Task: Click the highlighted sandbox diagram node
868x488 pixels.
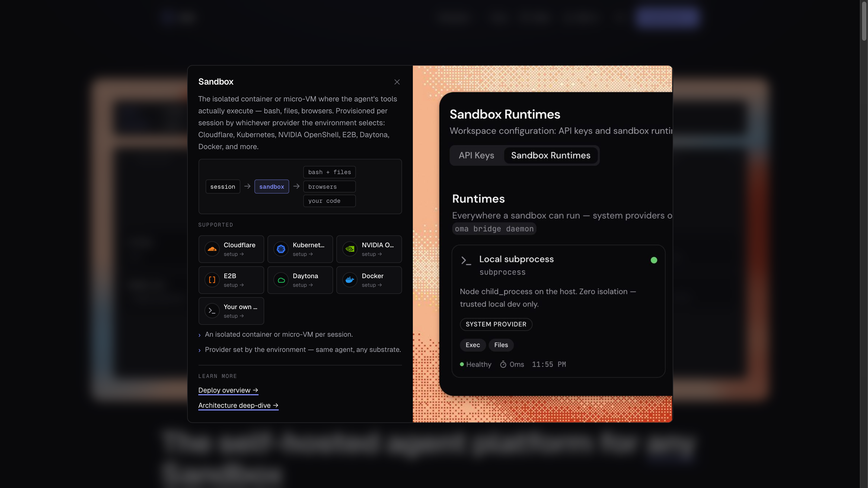Action: 272,187
